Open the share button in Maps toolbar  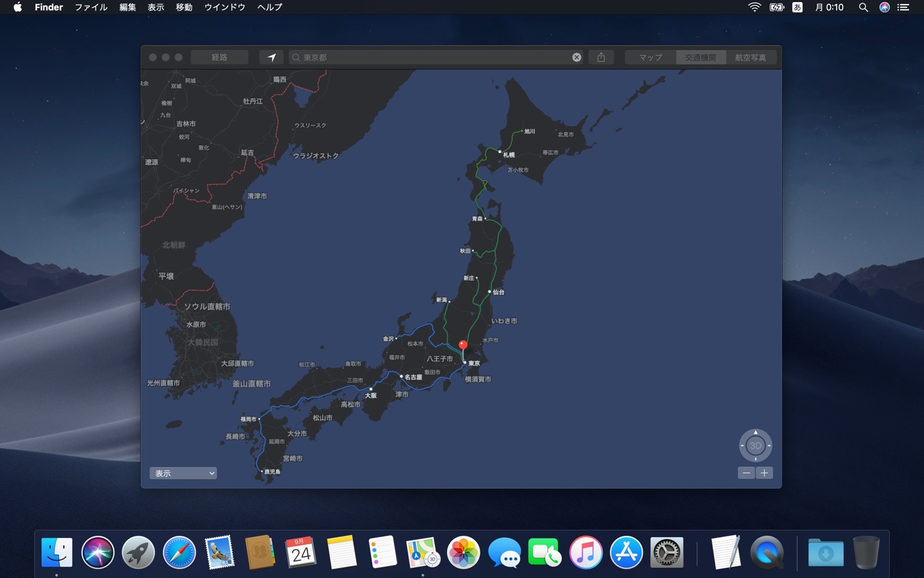pyautogui.click(x=601, y=57)
